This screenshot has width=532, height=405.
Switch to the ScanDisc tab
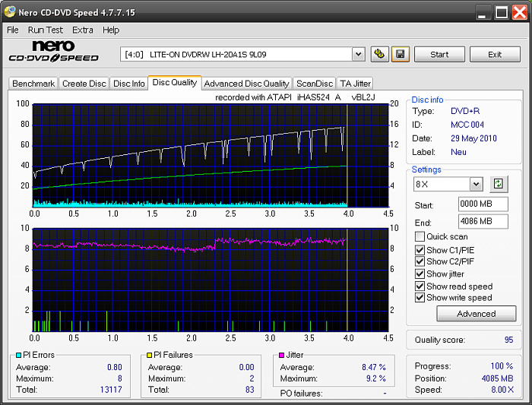[315, 84]
